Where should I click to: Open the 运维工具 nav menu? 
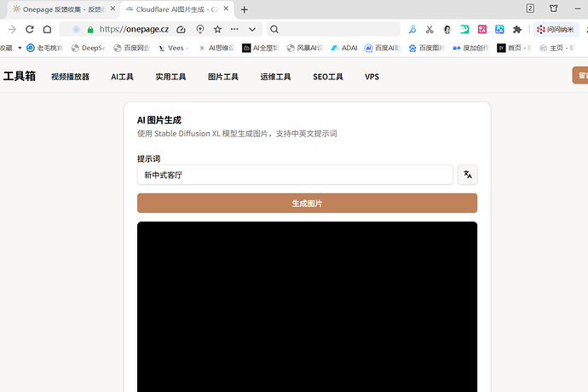275,77
